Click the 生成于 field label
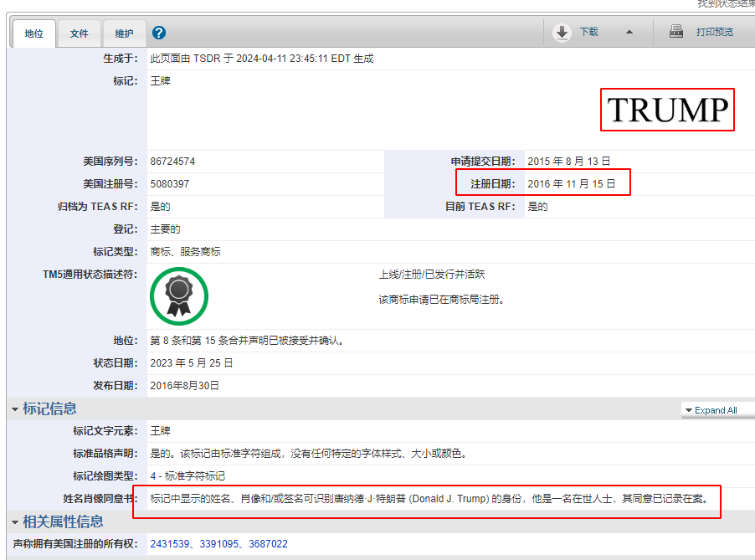 [121, 59]
